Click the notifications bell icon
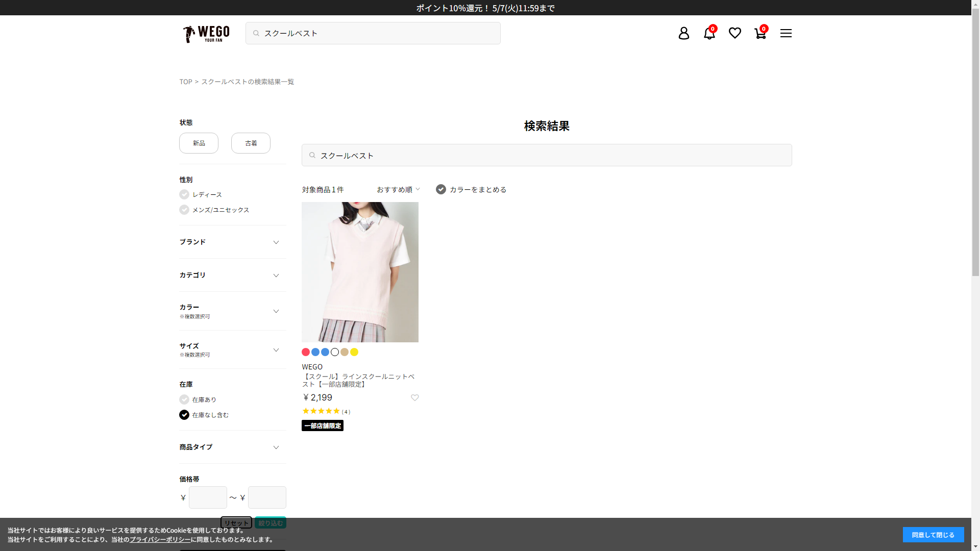The image size is (980, 551). click(x=709, y=33)
